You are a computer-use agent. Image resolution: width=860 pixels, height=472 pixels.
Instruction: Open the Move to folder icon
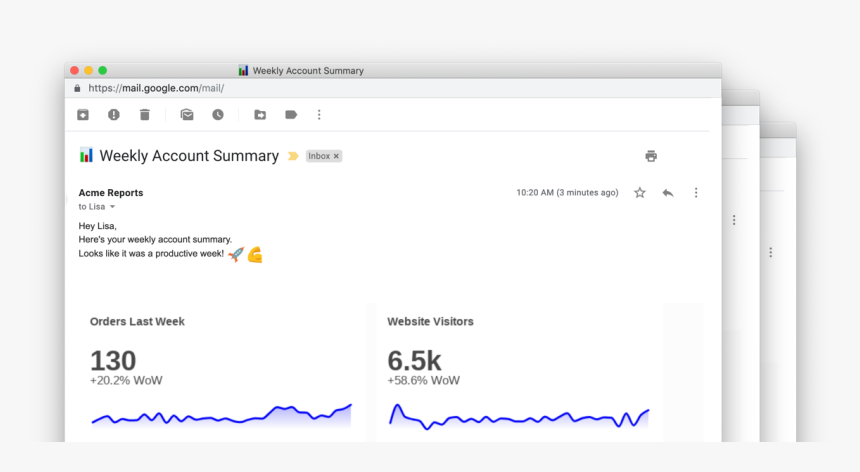tap(260, 115)
